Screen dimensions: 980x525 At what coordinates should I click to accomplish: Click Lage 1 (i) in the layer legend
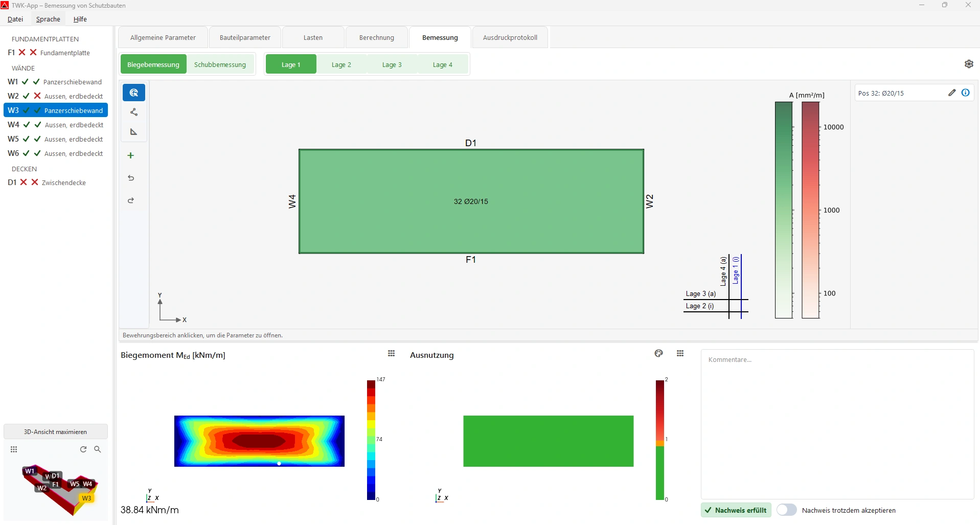click(736, 270)
